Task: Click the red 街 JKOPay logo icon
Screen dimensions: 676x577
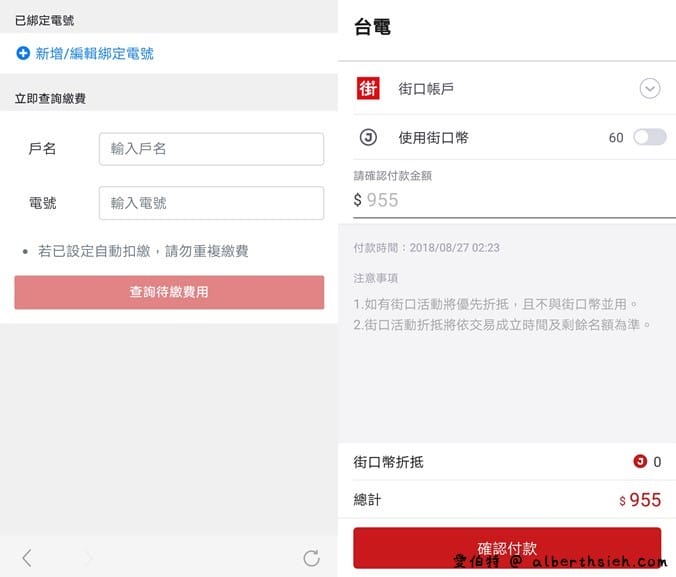Action: [368, 88]
